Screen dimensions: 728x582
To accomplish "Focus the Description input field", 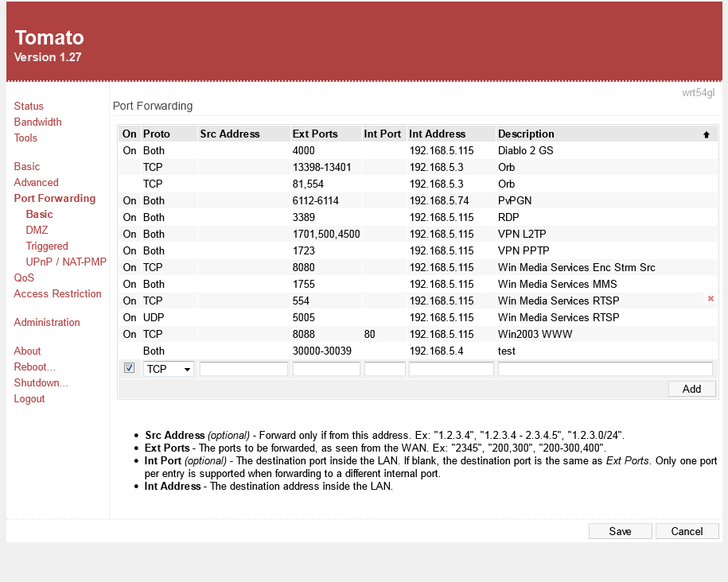I will pyautogui.click(x=605, y=369).
